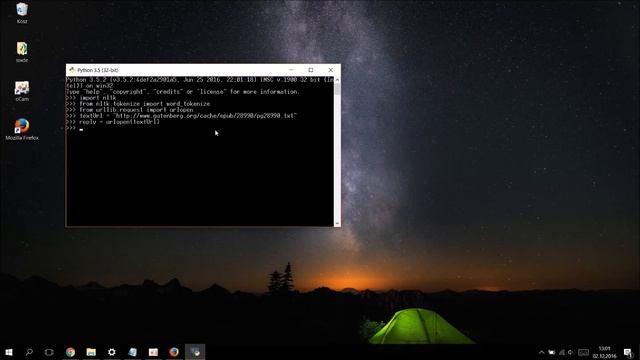The width and height of the screenshot is (640, 360).
Task: Open the Action Center notifications icon
Action: [628, 352]
